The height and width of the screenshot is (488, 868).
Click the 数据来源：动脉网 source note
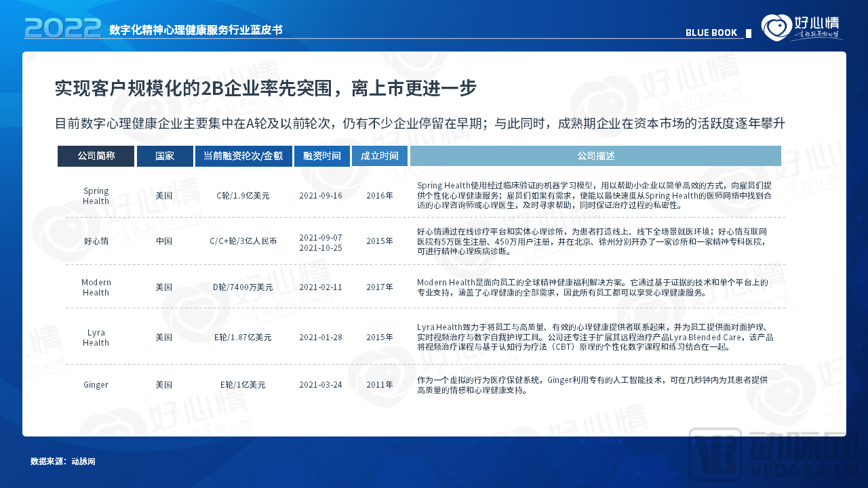[x=63, y=462]
